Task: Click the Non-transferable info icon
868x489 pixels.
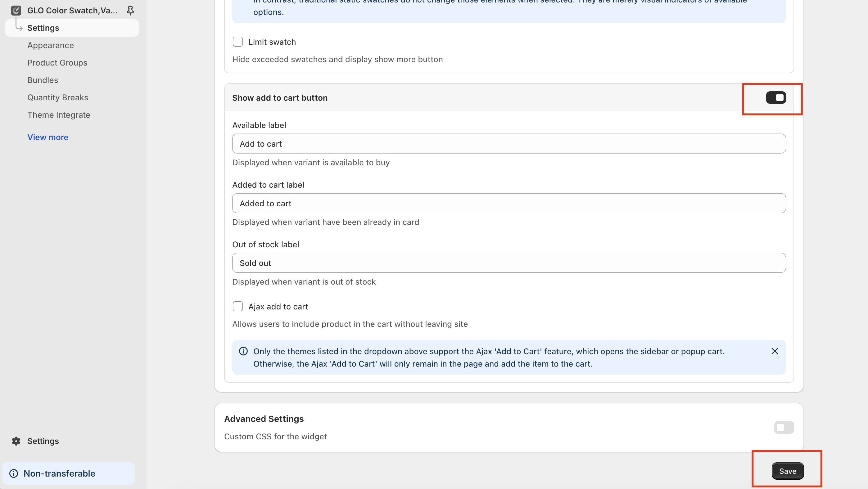Action: point(14,473)
